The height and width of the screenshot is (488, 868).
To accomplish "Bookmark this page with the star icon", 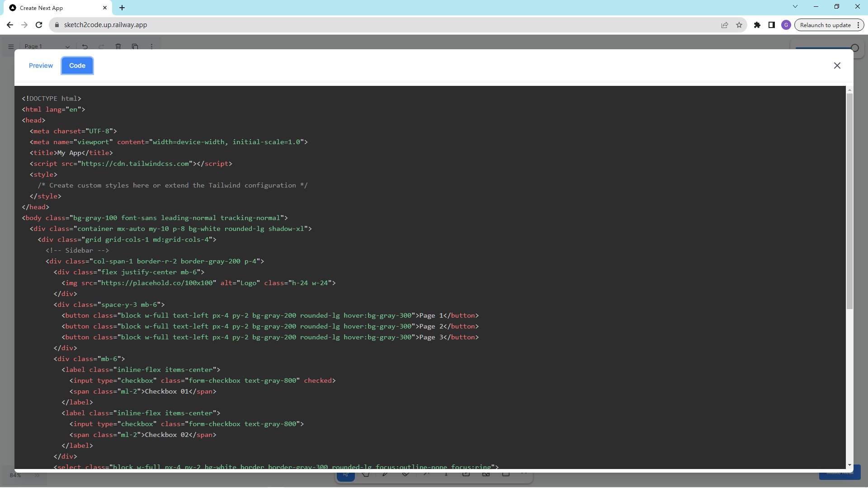I will point(739,25).
